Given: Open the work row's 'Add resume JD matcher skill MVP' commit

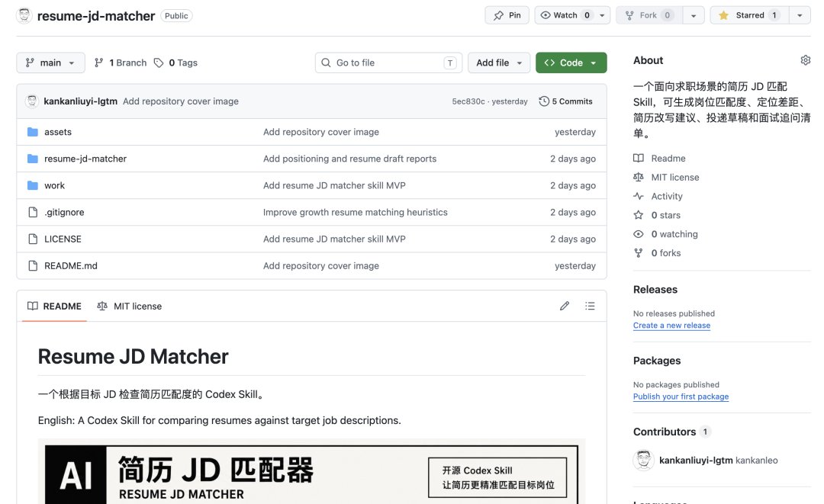Looking at the screenshot, I should tap(334, 185).
